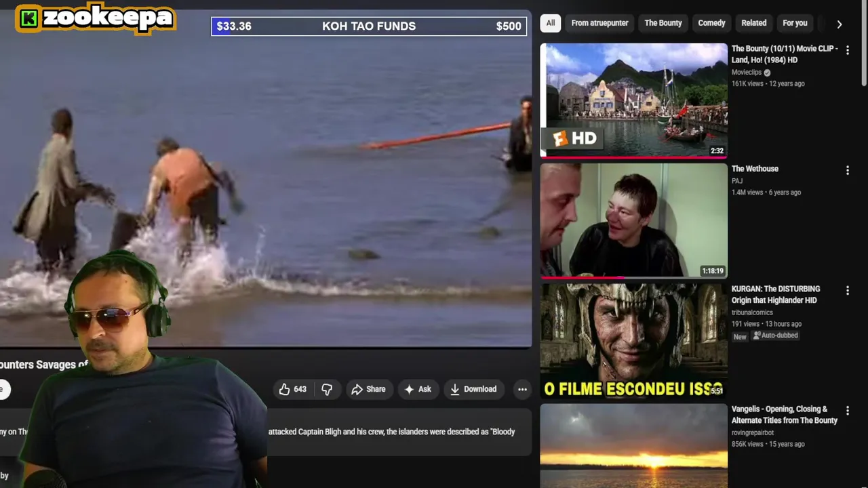
Task: Select The Bounty filter chip
Action: (x=663, y=23)
